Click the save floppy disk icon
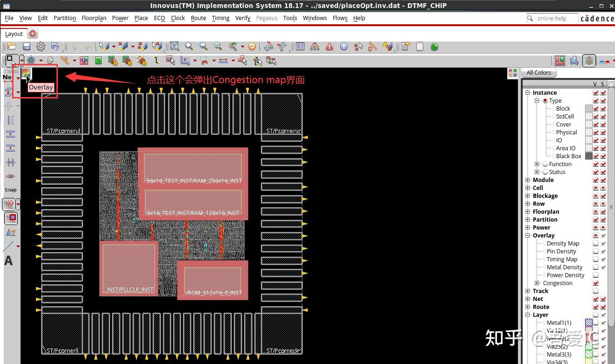The width and height of the screenshot is (615, 364). [x=27, y=47]
